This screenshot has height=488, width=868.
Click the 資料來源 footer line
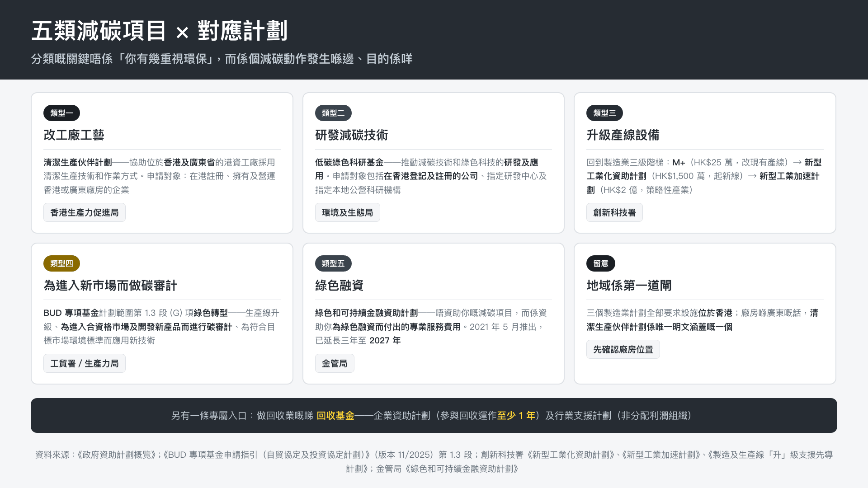click(x=434, y=461)
